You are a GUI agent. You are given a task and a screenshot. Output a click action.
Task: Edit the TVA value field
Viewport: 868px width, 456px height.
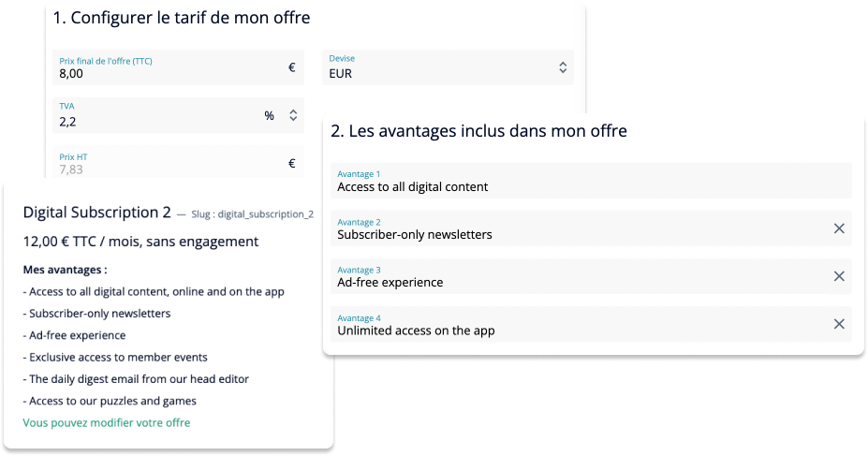178,115
